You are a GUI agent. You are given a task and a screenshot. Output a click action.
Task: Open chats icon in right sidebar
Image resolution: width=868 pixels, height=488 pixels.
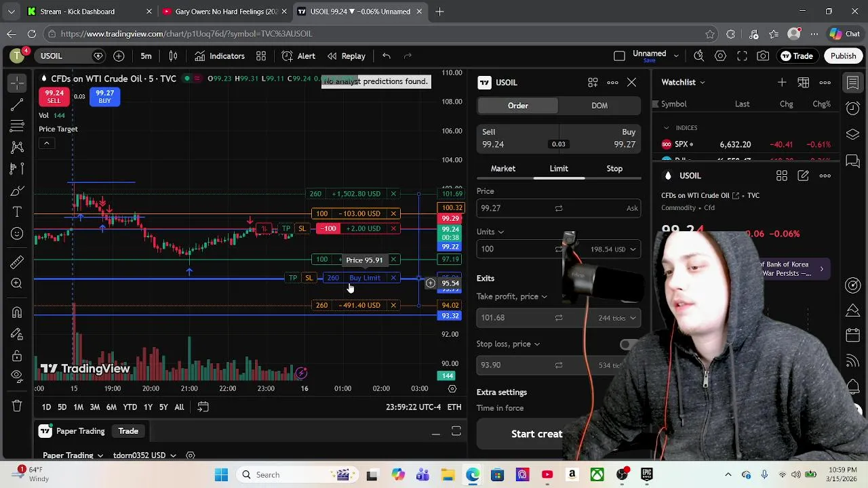point(853,161)
